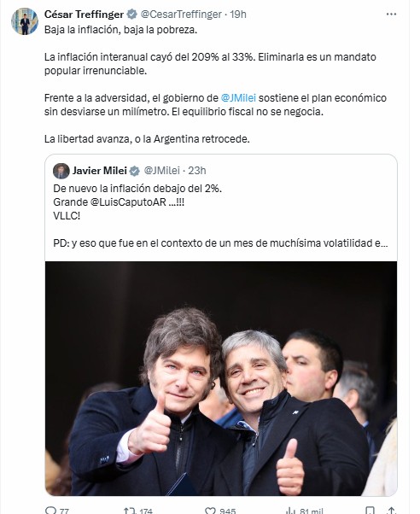The width and height of the screenshot is (420, 514).
Task: Click the @JMilei handle in quoted tweet
Action: (x=162, y=171)
